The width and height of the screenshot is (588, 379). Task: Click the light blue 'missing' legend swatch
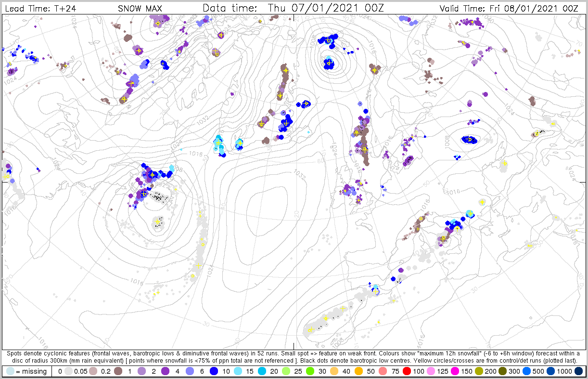(x=10, y=371)
